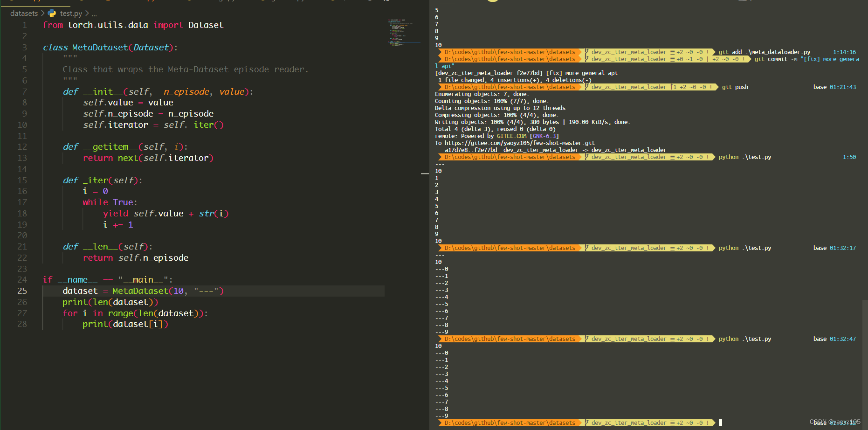The width and height of the screenshot is (868, 430).
Task: Click the GITEE.COM text in terminal output
Action: coord(511,136)
